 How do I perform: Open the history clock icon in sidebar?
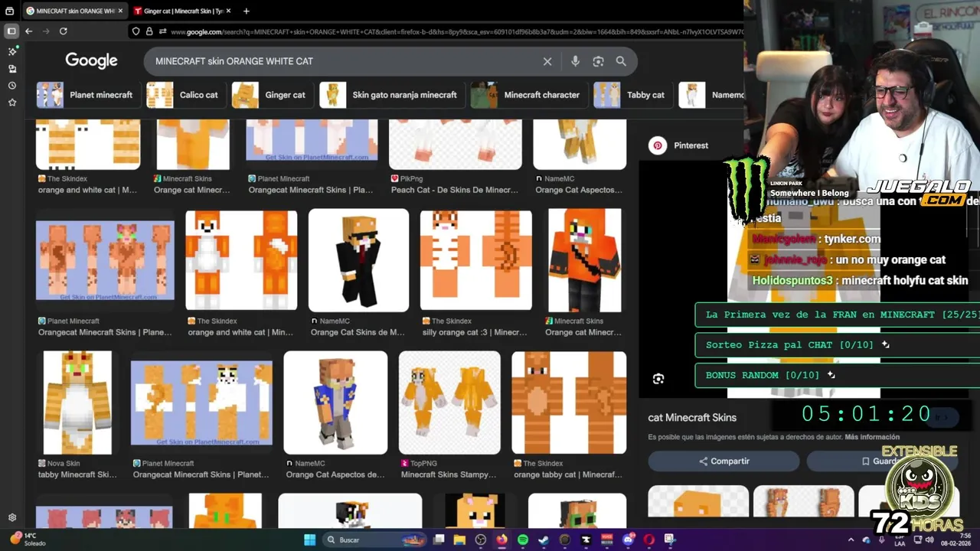[x=12, y=86]
